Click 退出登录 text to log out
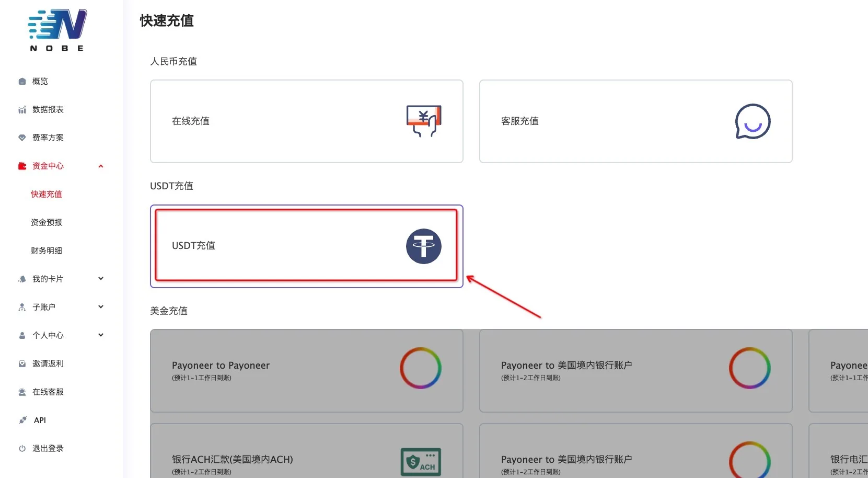 click(48, 448)
